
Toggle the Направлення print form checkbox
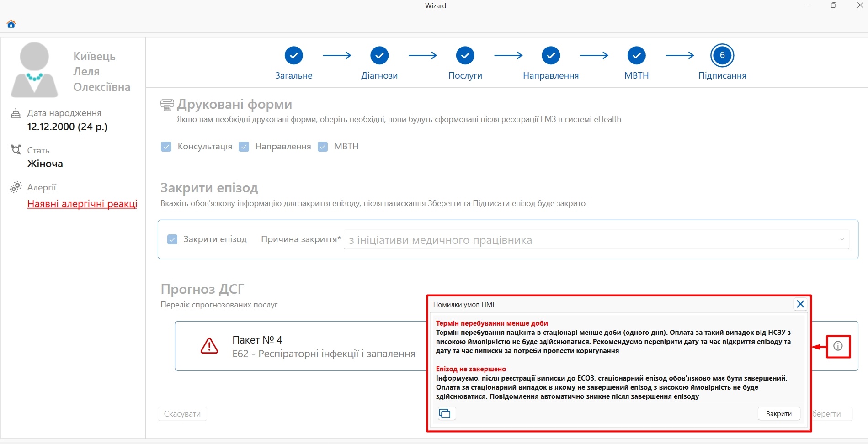tap(244, 147)
